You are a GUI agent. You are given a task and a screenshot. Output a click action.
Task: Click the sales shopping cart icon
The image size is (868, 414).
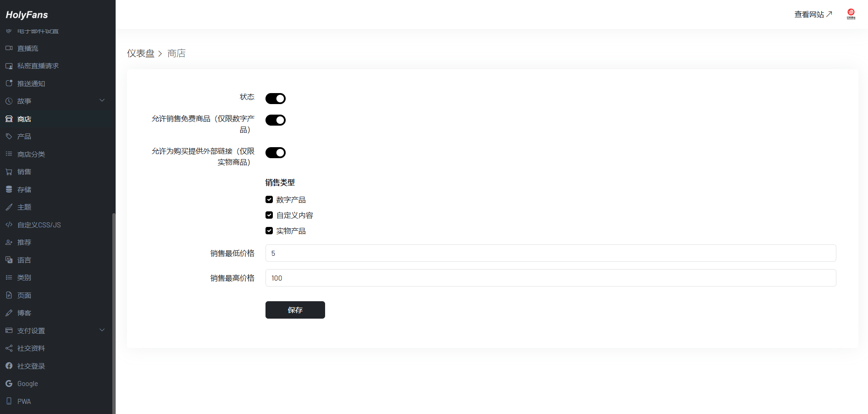click(9, 172)
